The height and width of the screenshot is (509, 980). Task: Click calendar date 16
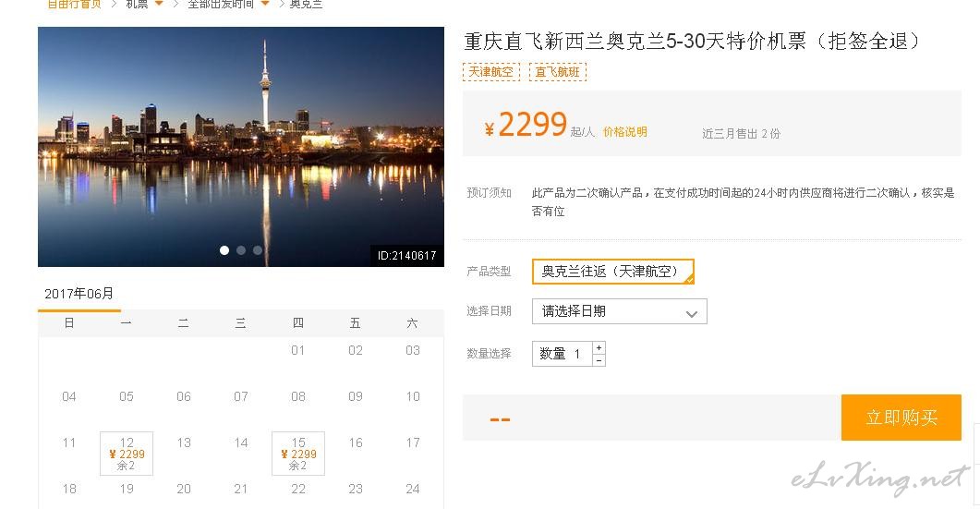click(356, 442)
